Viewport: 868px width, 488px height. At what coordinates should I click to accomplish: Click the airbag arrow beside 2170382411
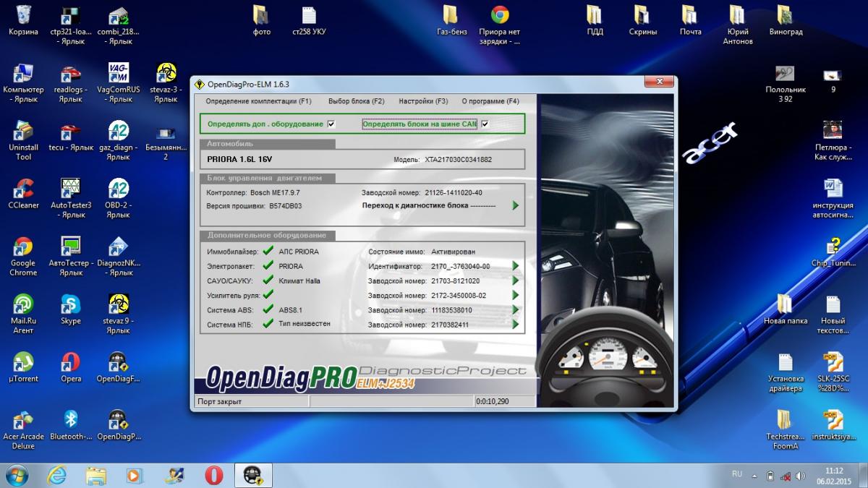coord(516,325)
